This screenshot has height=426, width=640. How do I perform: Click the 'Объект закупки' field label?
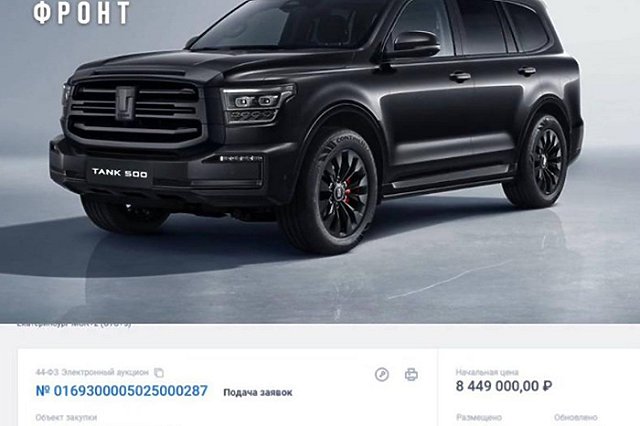pyautogui.click(x=66, y=417)
